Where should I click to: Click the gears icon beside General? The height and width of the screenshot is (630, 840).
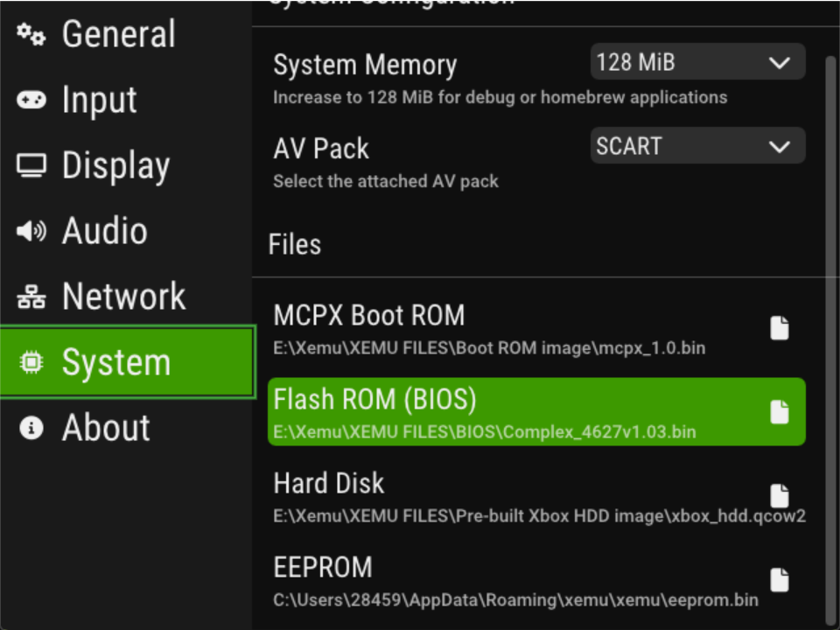point(31,34)
